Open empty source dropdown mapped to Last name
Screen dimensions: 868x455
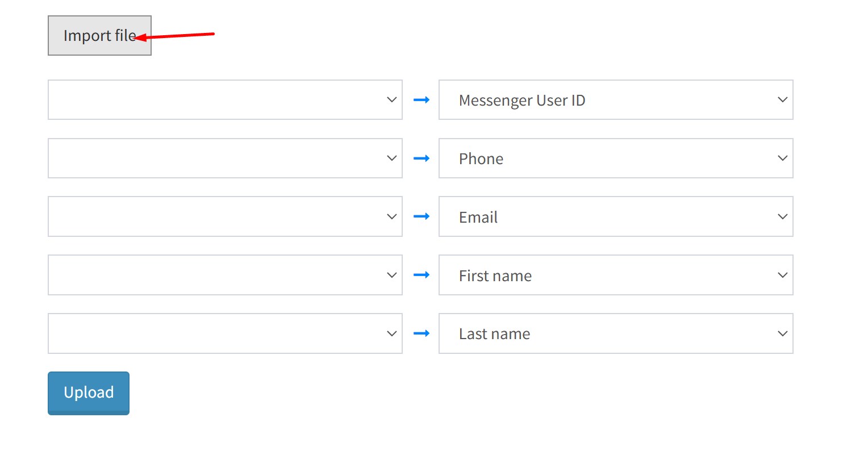pos(225,333)
